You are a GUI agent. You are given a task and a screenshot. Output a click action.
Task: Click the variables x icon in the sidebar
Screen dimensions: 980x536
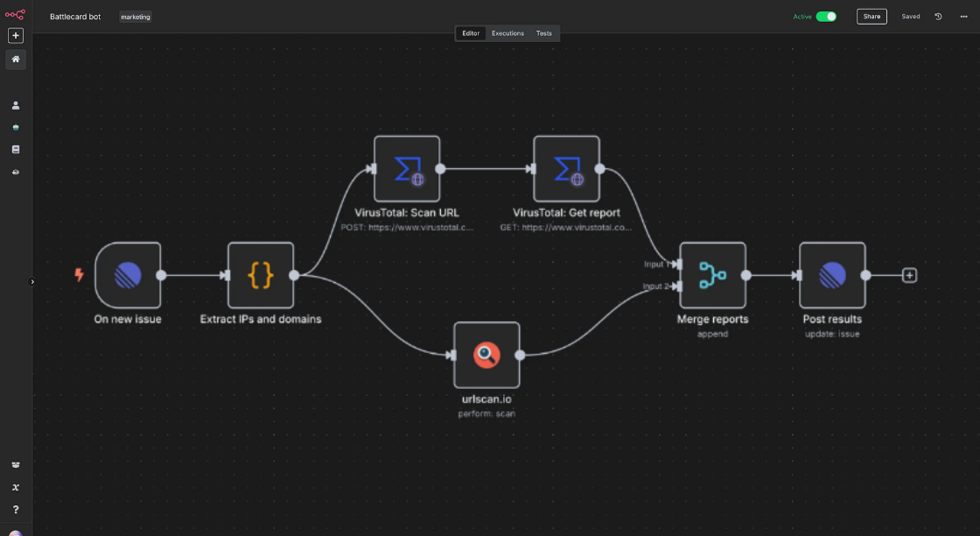click(x=16, y=487)
